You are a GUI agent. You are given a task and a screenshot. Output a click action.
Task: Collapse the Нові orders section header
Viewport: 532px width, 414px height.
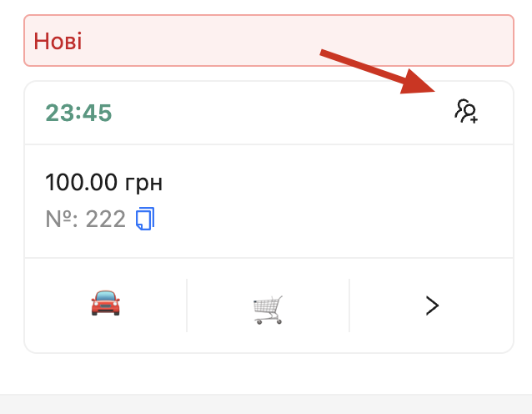click(x=269, y=40)
